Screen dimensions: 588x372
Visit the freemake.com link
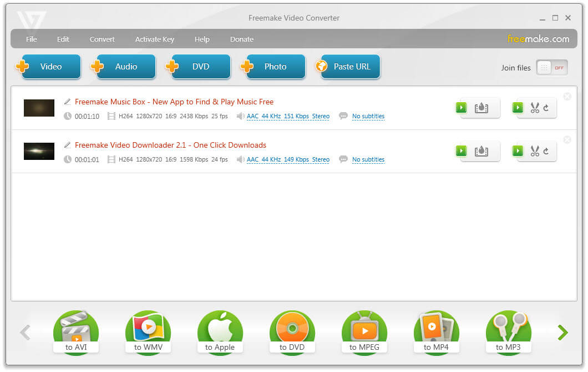tap(538, 39)
